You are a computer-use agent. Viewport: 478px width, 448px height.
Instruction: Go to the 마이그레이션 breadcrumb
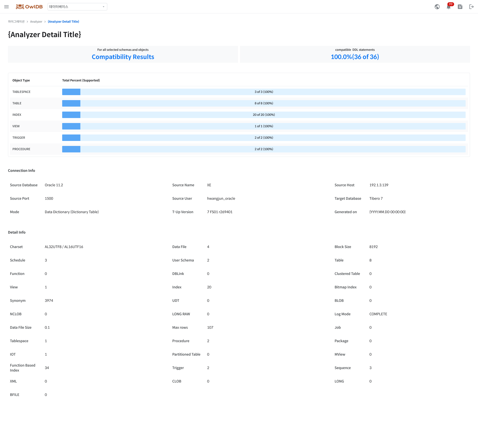click(x=16, y=22)
